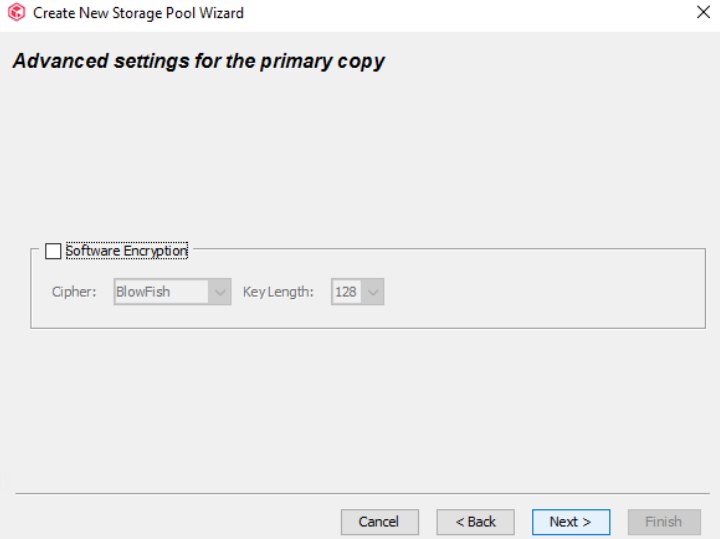Click the Key Length dropdown arrow
720x539 pixels.
[x=374, y=292]
